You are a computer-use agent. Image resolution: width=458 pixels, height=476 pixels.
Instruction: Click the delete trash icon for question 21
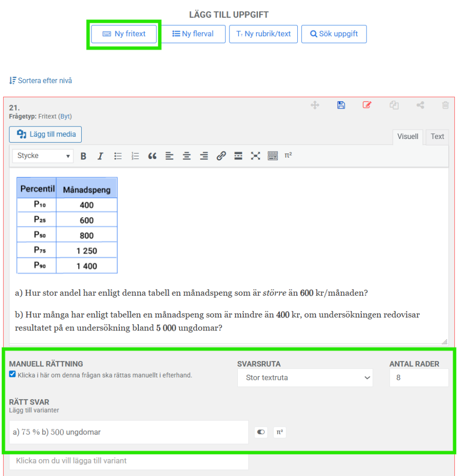[445, 105]
